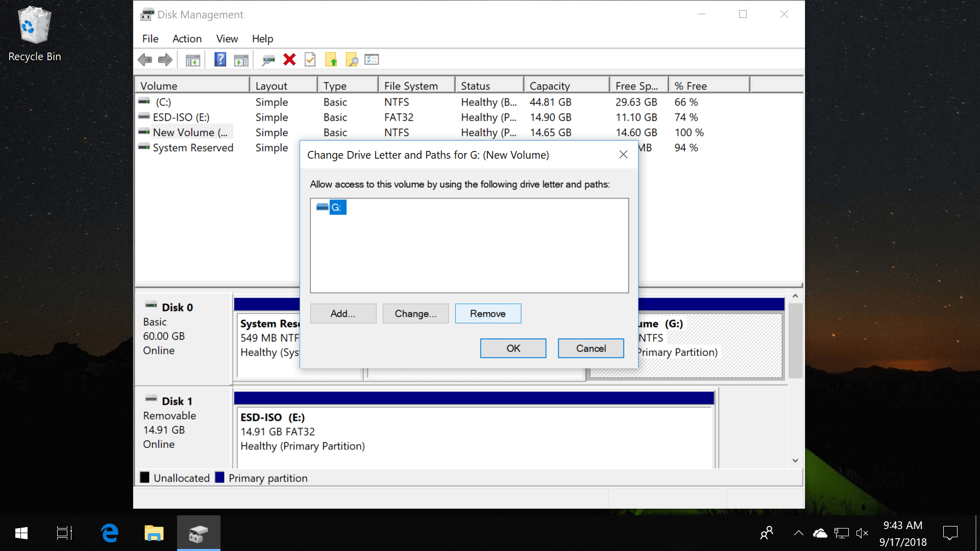Click the Forward navigation arrow icon

[163, 60]
